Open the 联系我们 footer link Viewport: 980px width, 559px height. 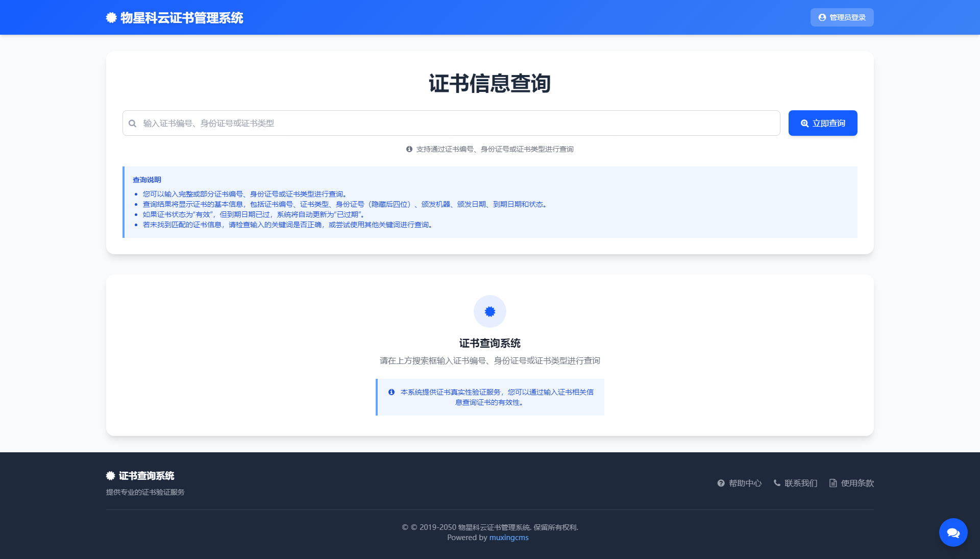coord(795,483)
